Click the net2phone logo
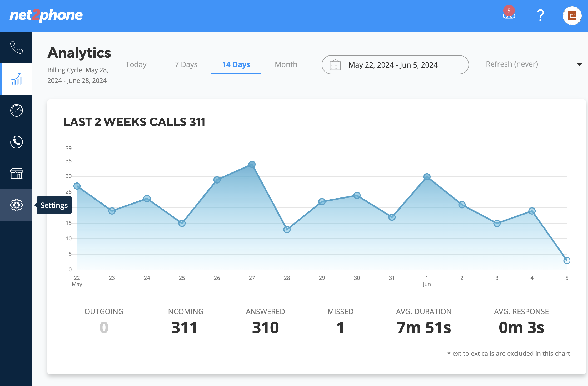The width and height of the screenshot is (588, 386). [x=46, y=15]
